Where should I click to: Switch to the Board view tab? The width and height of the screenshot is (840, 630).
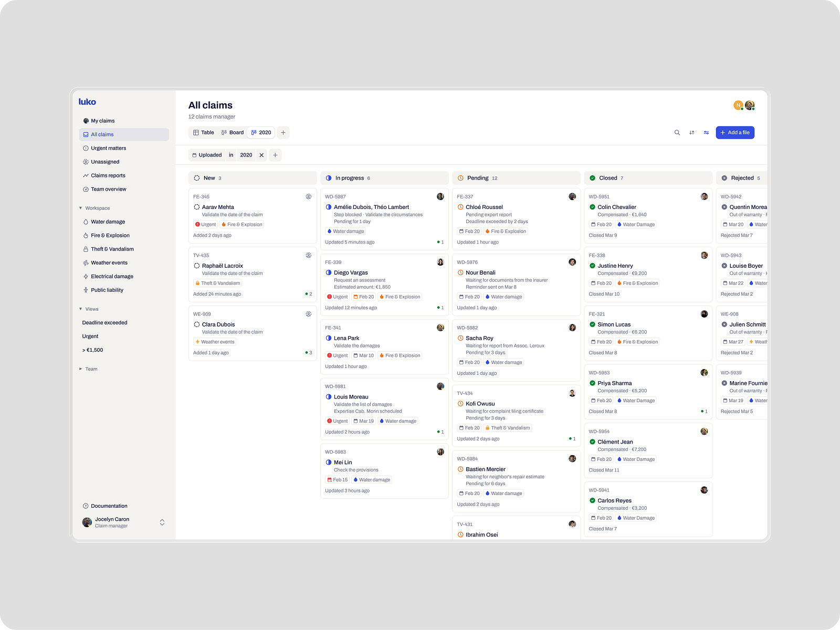pyautogui.click(x=233, y=133)
